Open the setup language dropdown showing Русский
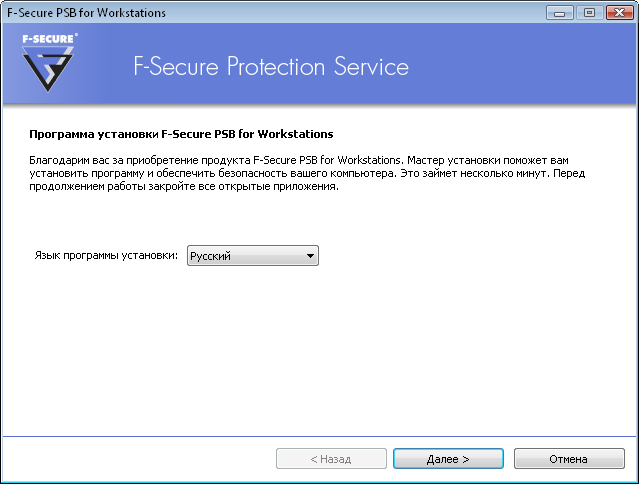 tap(245, 257)
